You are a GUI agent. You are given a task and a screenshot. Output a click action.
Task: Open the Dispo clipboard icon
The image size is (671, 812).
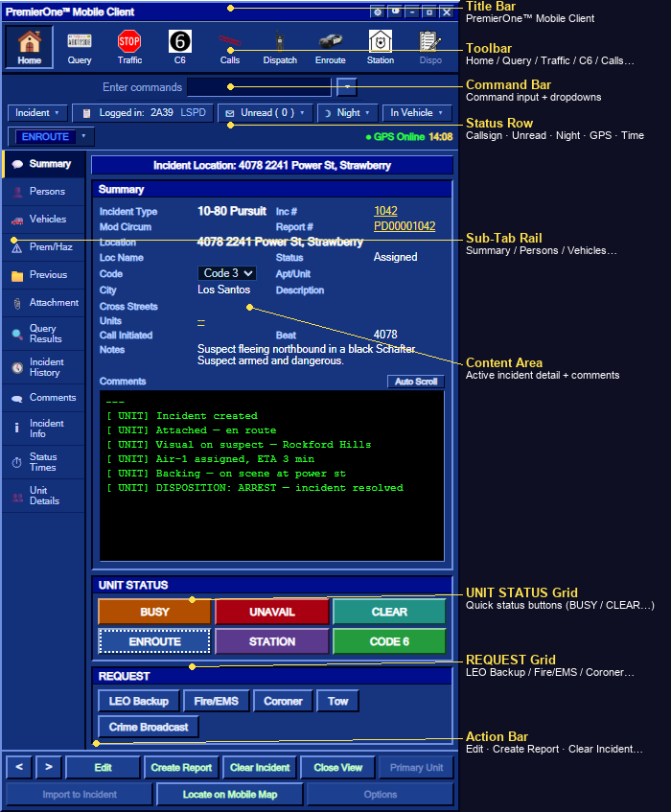[x=429, y=41]
